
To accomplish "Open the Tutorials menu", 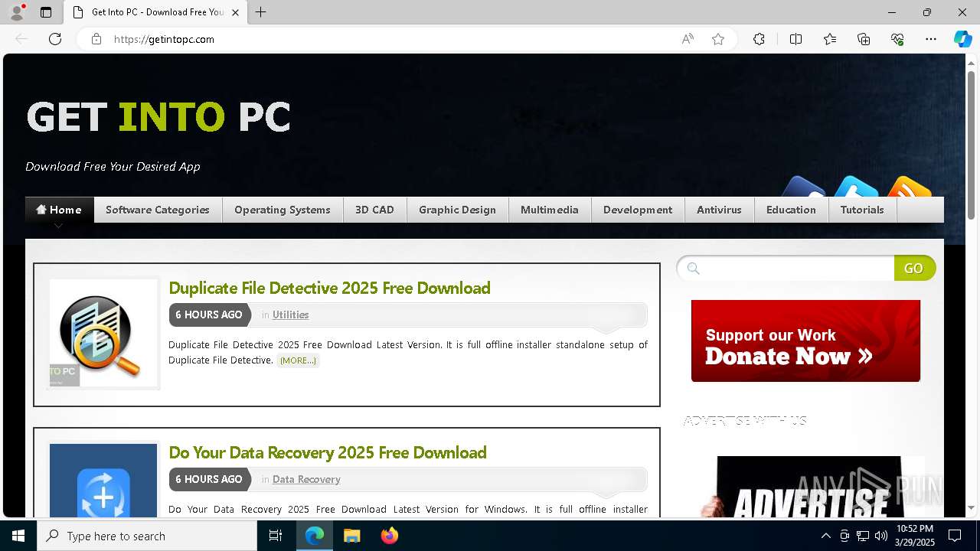I will 862,210.
